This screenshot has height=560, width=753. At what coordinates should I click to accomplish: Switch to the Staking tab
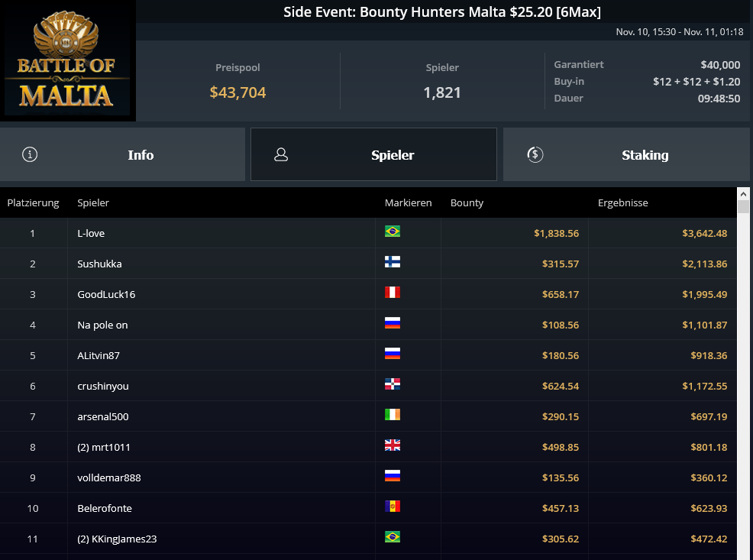point(626,154)
